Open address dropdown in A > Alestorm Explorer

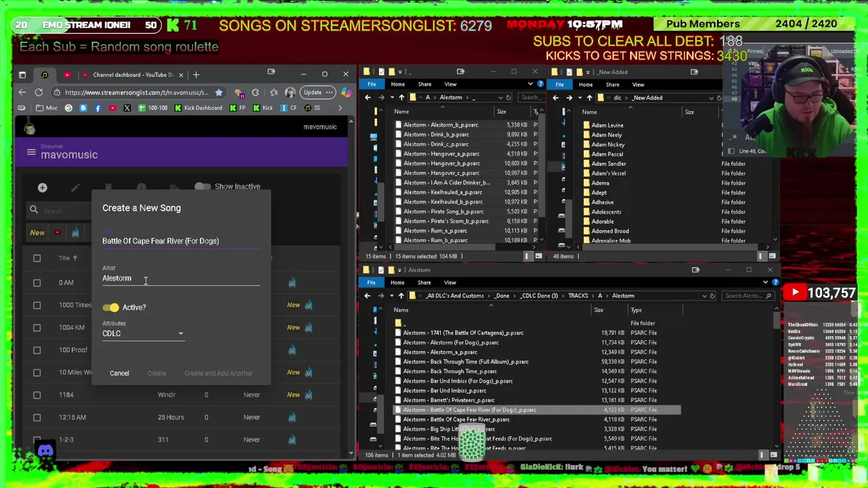click(x=500, y=98)
